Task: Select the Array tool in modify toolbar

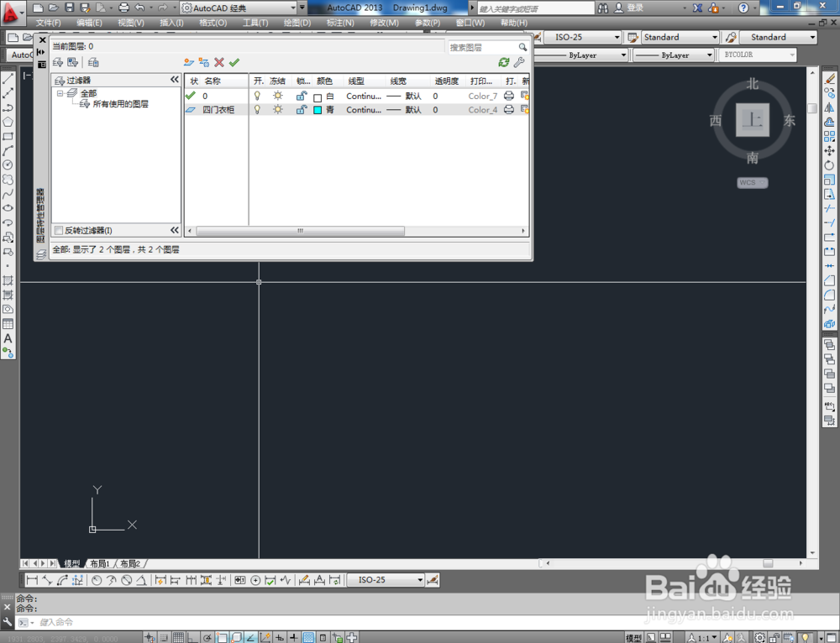Action: [x=830, y=137]
